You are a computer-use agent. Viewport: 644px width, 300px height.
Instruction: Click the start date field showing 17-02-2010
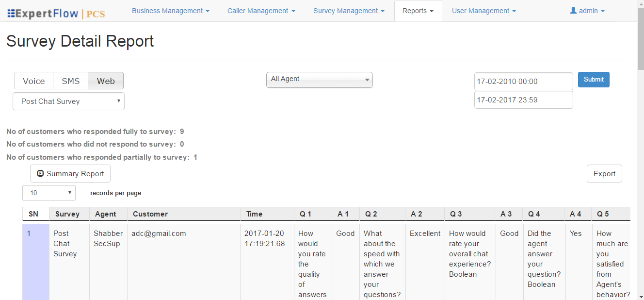click(523, 81)
